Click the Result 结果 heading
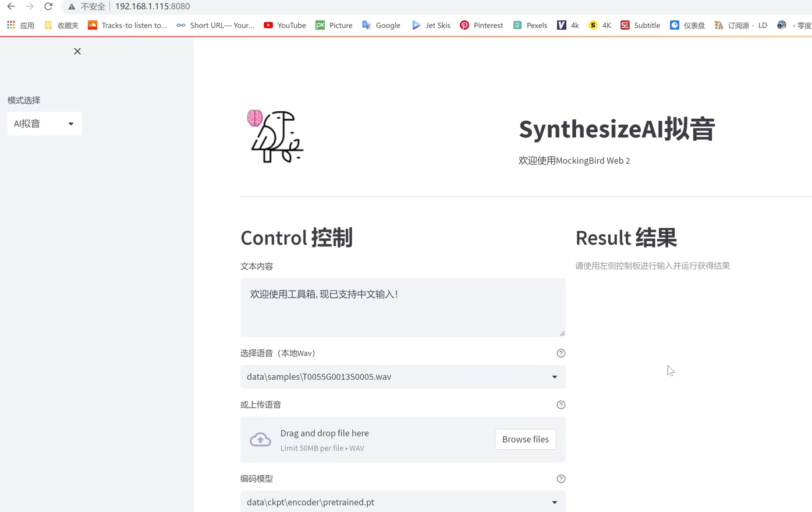The width and height of the screenshot is (812, 512). [x=626, y=238]
